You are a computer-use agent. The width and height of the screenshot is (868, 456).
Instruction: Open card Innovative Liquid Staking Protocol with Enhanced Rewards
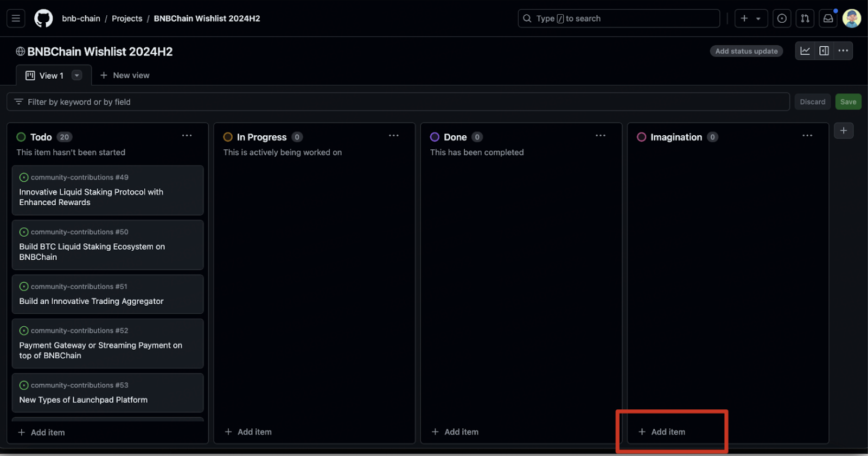coord(91,197)
